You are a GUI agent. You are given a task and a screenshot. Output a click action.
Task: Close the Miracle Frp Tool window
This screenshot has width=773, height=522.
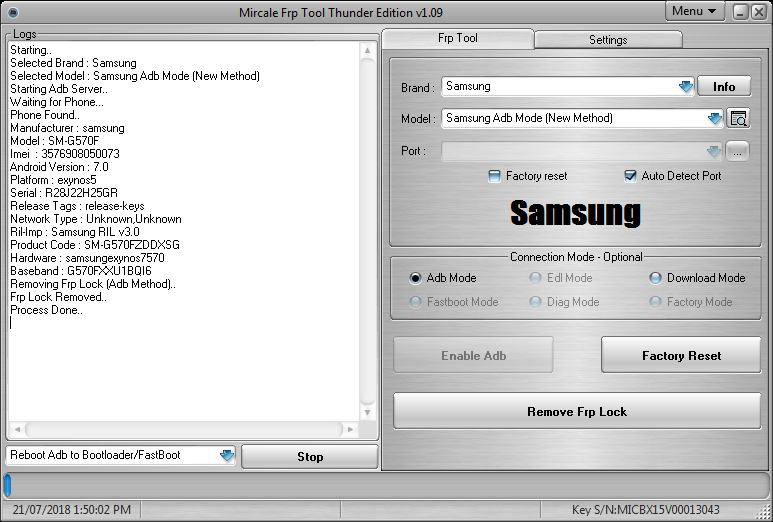(x=758, y=12)
